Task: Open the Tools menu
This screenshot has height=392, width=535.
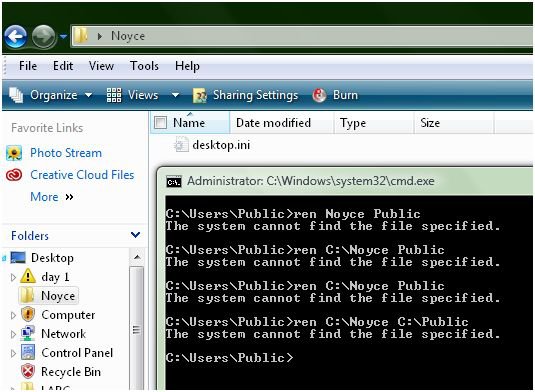Action: [144, 66]
